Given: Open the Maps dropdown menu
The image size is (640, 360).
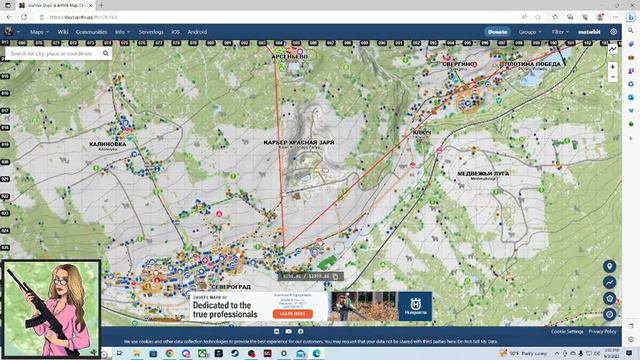Looking at the screenshot, I should (x=39, y=32).
